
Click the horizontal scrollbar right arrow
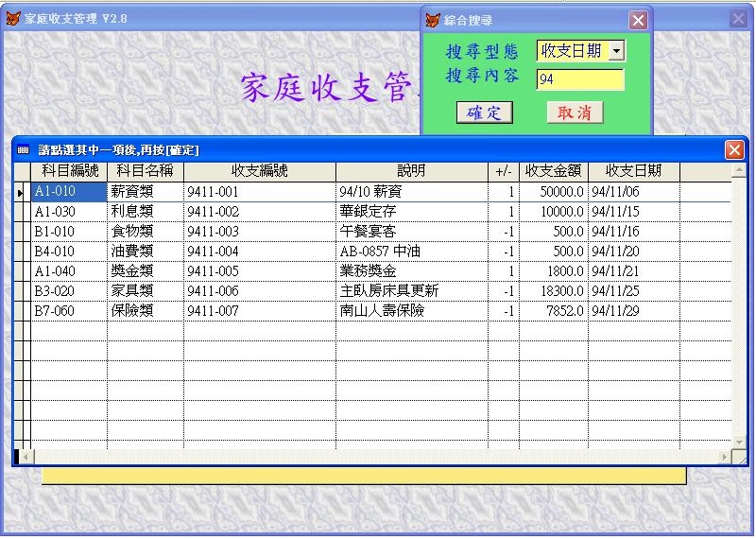coord(724,457)
